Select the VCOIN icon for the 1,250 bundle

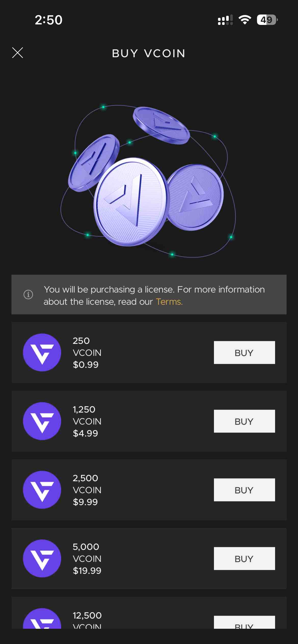pyautogui.click(x=42, y=421)
